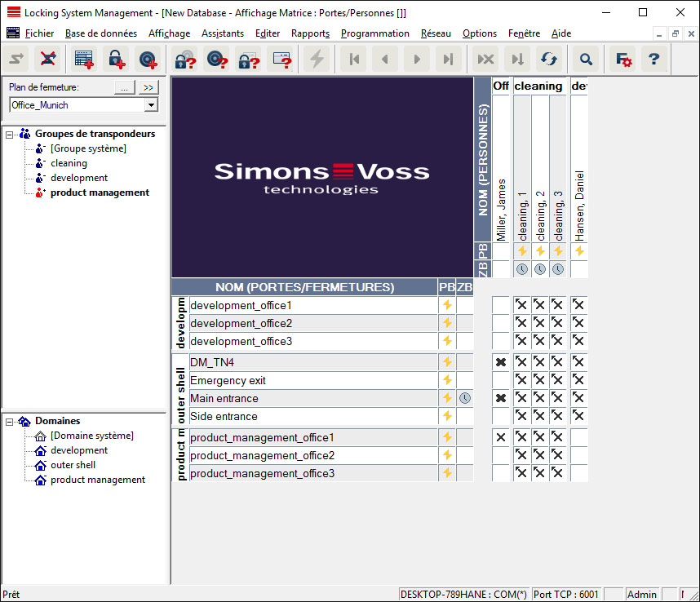Click the add new lock icon
The image size is (700, 602).
(x=116, y=59)
